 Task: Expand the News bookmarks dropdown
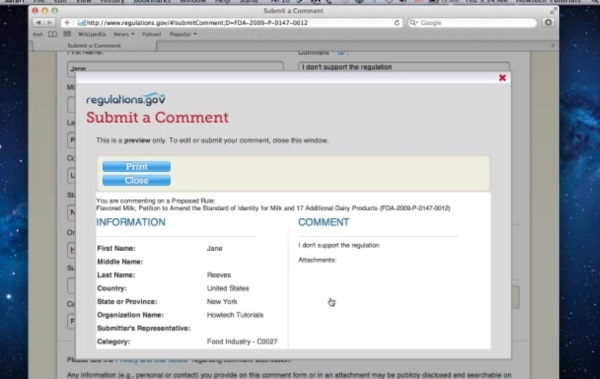(x=124, y=34)
